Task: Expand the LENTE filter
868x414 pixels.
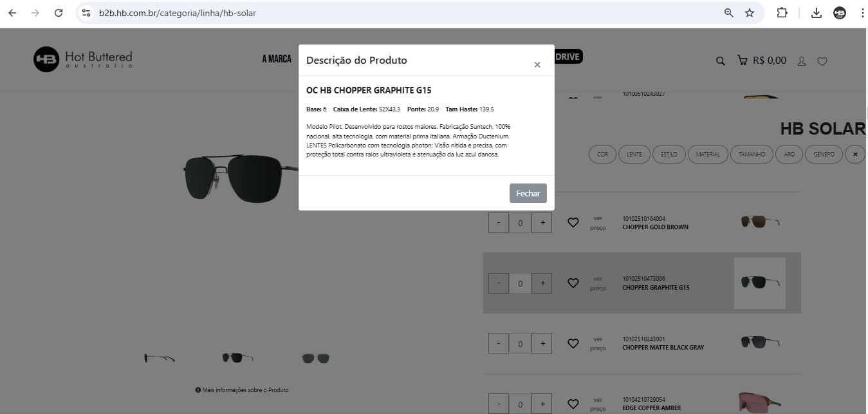Action: tap(634, 155)
